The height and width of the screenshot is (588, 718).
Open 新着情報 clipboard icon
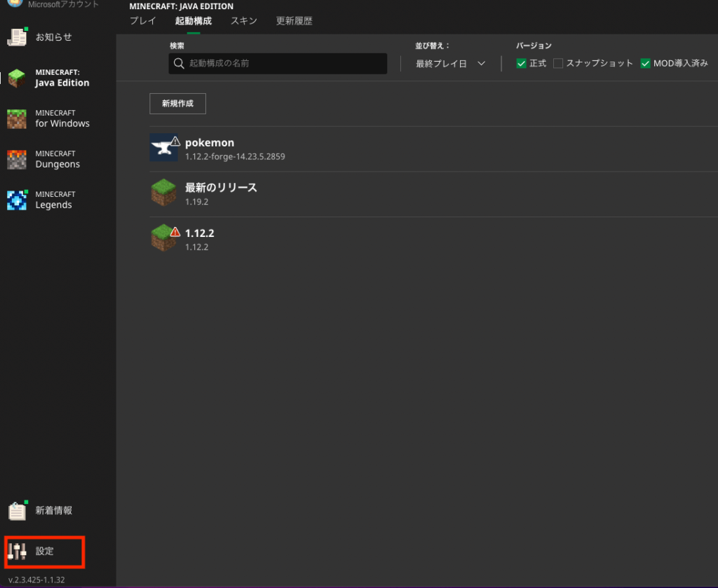click(x=17, y=511)
